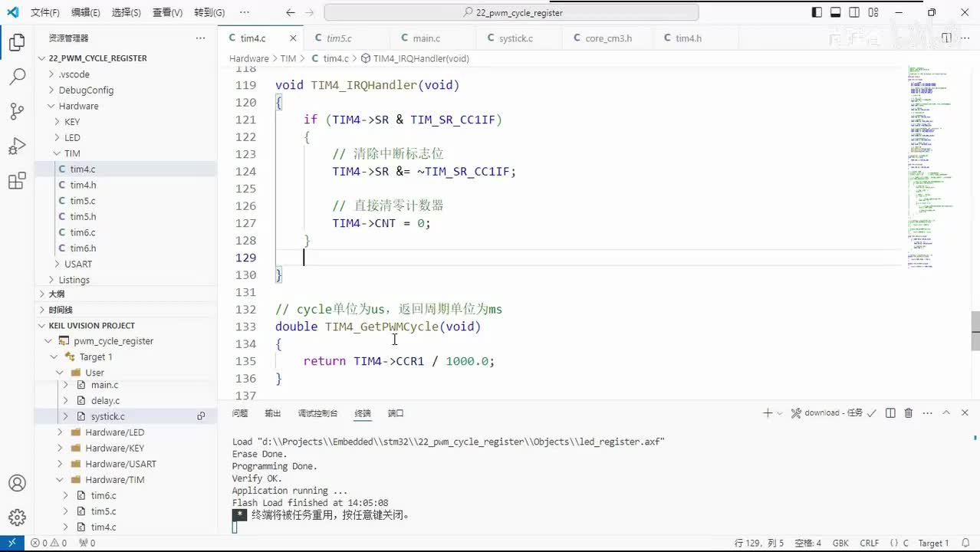Viewport: 980px width, 552px height.
Task: Open tim6.c under TIM folder
Action: [126, 232]
